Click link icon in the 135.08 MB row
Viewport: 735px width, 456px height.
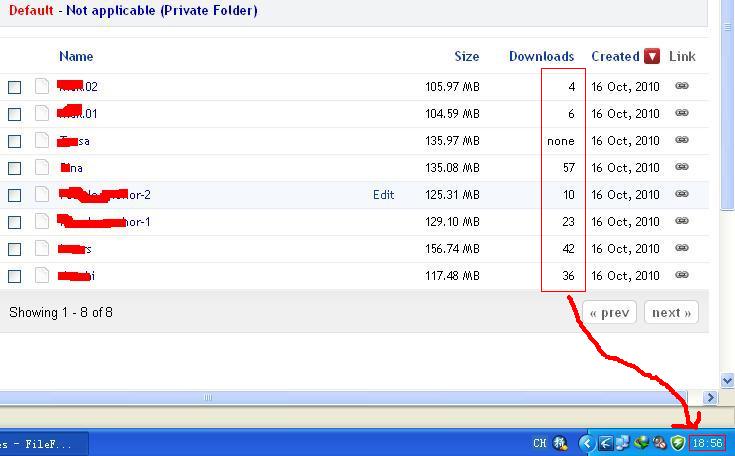(682, 167)
